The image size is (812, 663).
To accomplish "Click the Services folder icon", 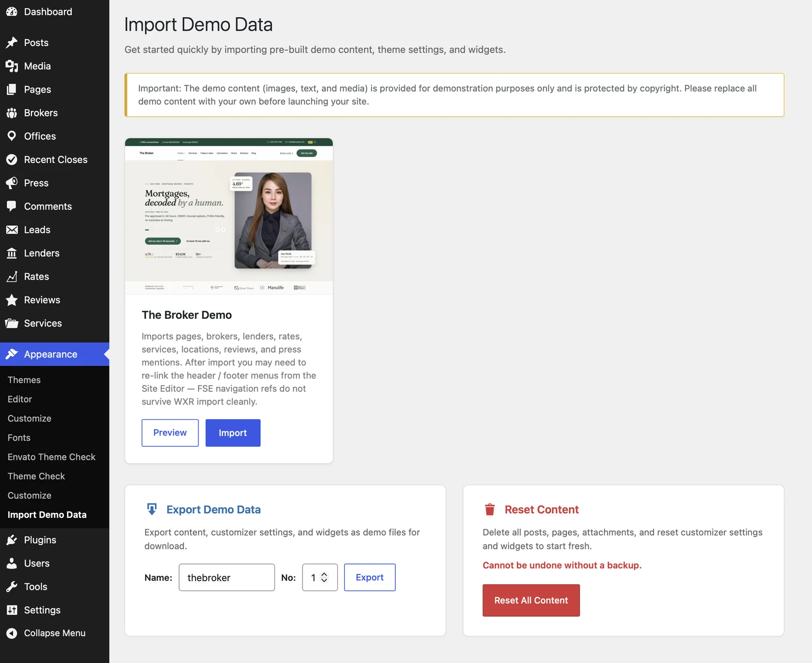I will [x=12, y=323].
